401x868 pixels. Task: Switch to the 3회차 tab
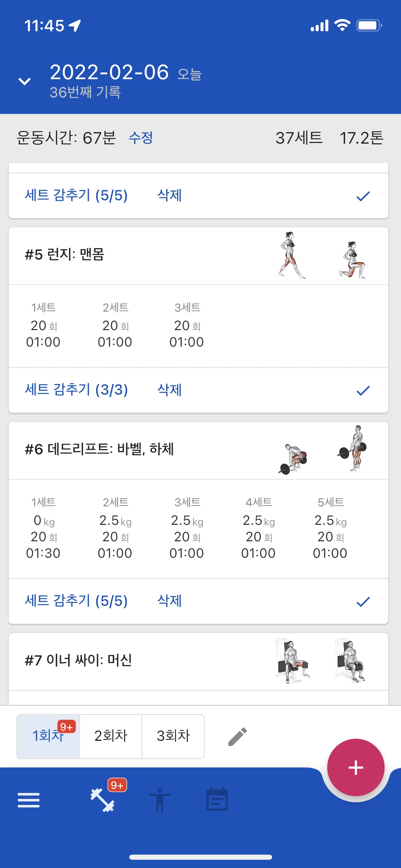173,736
